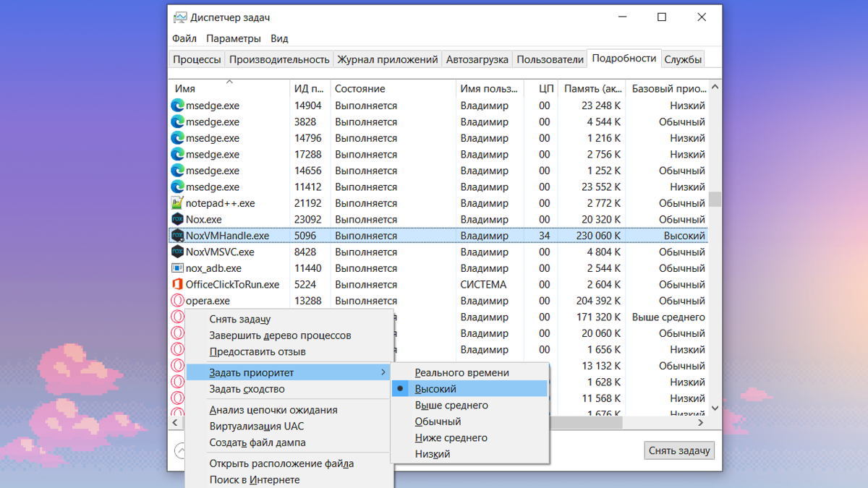The height and width of the screenshot is (488, 868).
Task: Click the vertical scrollbar thumb
Action: (x=715, y=199)
